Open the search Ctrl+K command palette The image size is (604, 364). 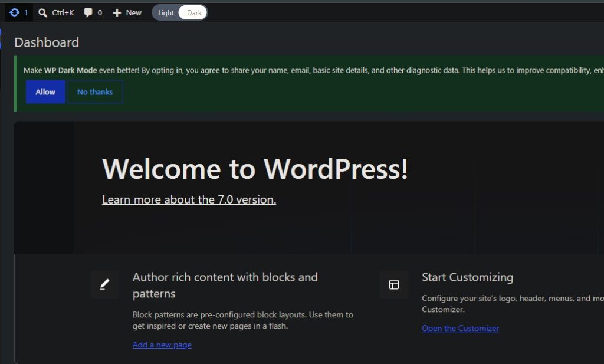(56, 13)
